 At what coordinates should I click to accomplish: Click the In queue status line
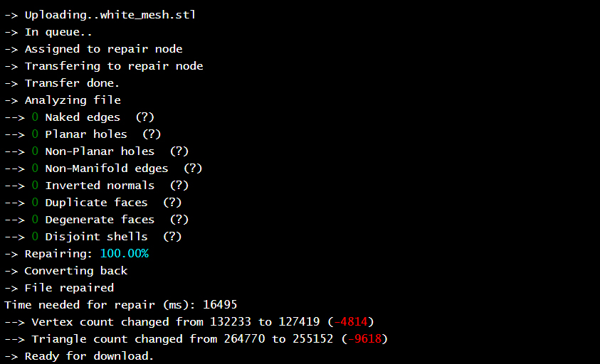click(58, 32)
